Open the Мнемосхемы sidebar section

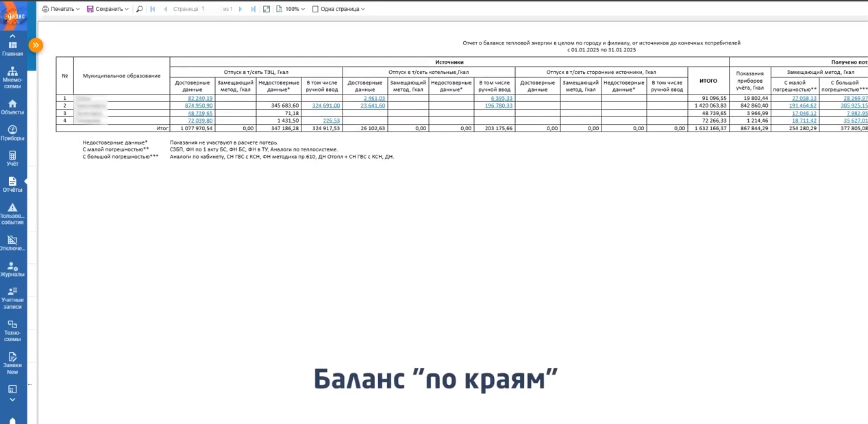(12, 77)
